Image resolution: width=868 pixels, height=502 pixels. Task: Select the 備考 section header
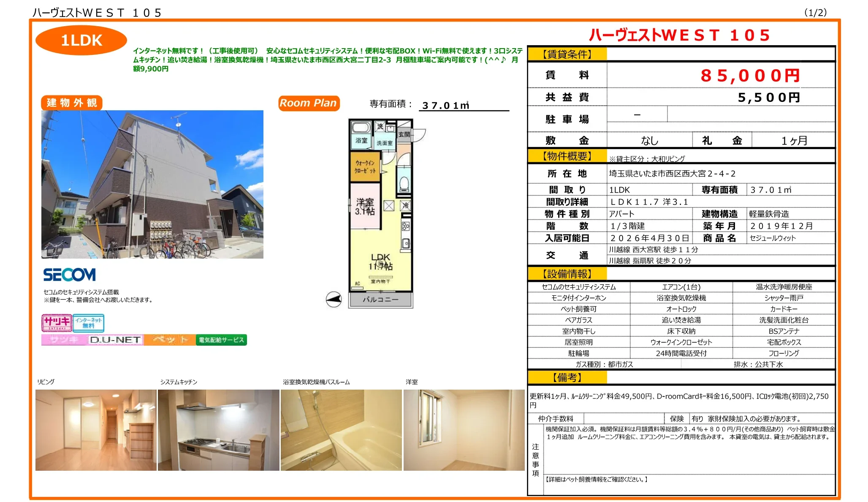tap(567, 377)
